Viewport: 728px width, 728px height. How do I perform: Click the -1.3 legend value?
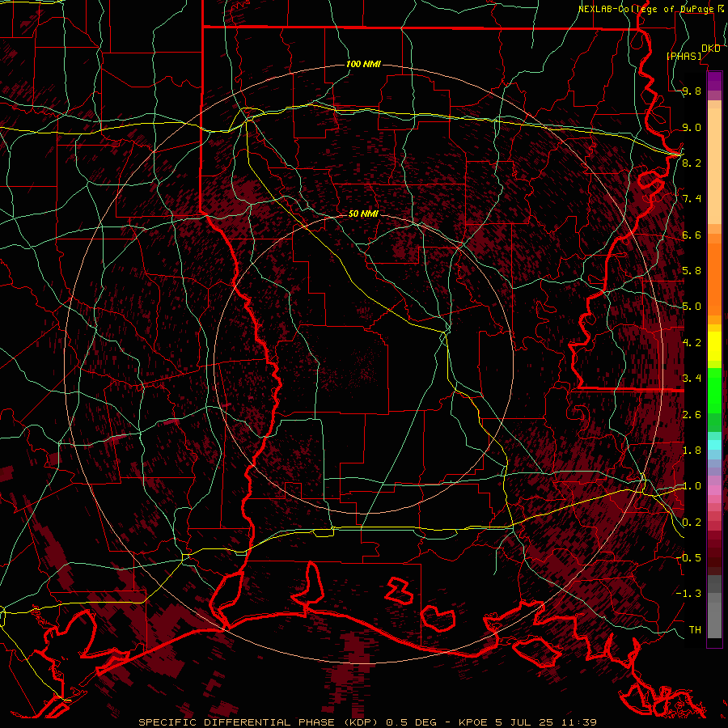[x=689, y=594]
